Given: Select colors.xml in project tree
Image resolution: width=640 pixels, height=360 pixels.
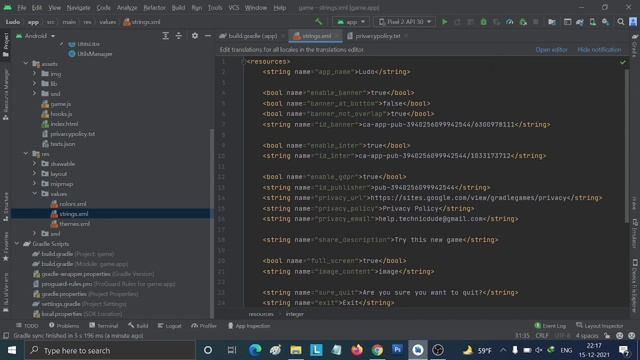Looking at the screenshot, I should tap(73, 204).
